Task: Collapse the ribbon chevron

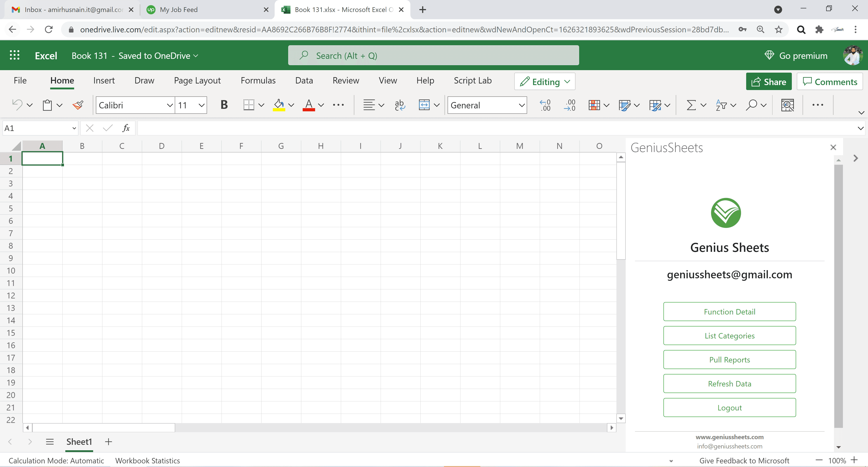Action: 861,113
